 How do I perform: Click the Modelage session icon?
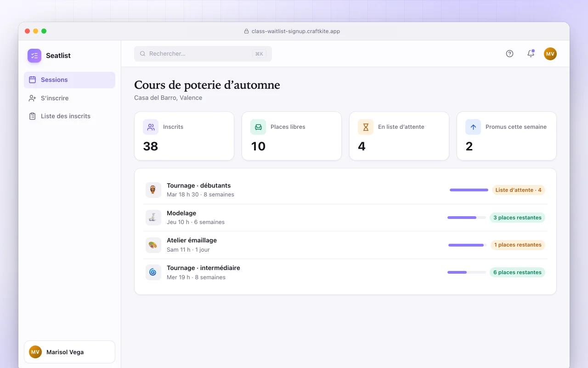[x=153, y=218]
